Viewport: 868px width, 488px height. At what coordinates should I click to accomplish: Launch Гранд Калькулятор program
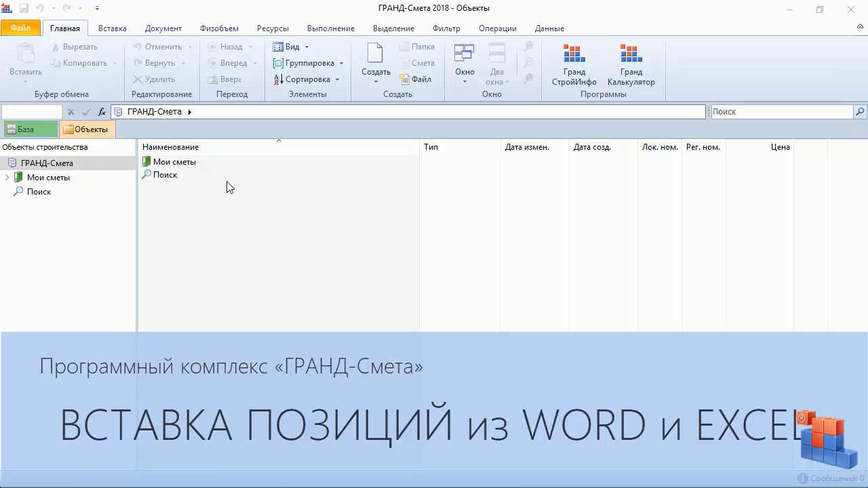(x=631, y=64)
